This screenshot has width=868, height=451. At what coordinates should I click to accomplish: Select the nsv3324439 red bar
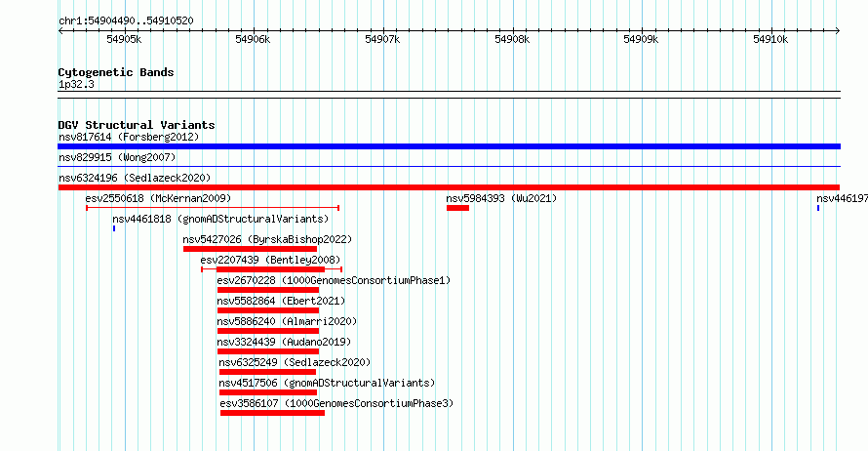coord(268,351)
